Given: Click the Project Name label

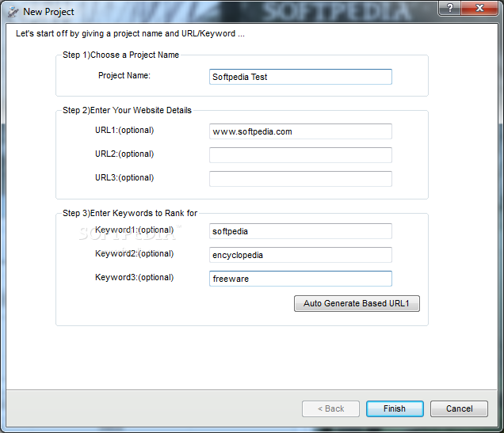Looking at the screenshot, I should 124,75.
